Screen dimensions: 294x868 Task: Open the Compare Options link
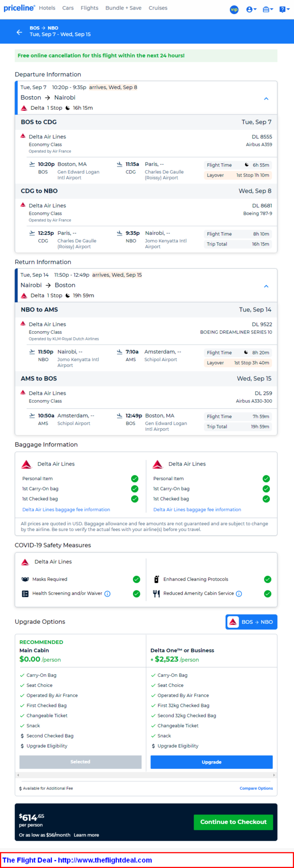(x=256, y=788)
